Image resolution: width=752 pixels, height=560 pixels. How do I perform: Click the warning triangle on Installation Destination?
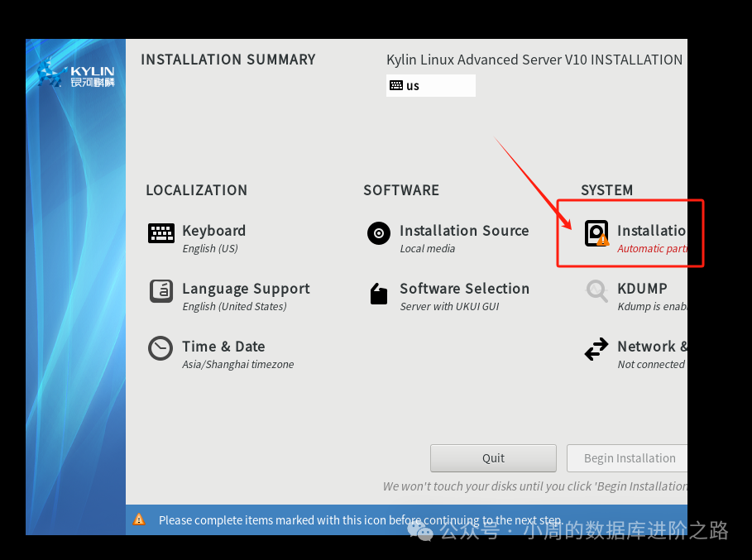[601, 242]
